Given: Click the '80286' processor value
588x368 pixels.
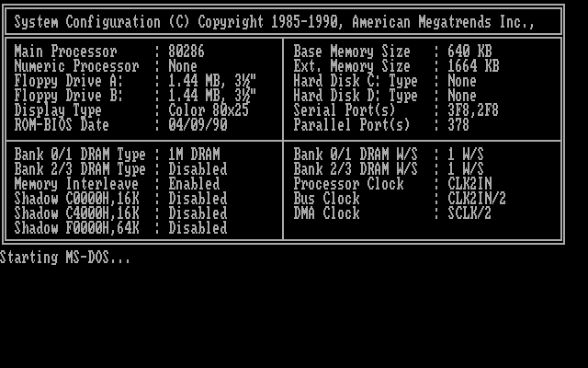Looking at the screenshot, I should click(x=187, y=52).
